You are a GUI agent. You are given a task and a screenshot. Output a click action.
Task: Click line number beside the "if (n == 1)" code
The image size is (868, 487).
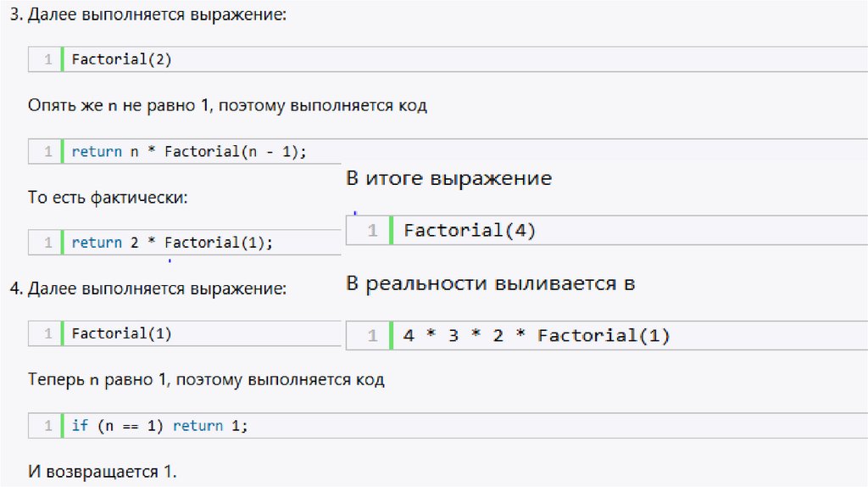[47, 425]
